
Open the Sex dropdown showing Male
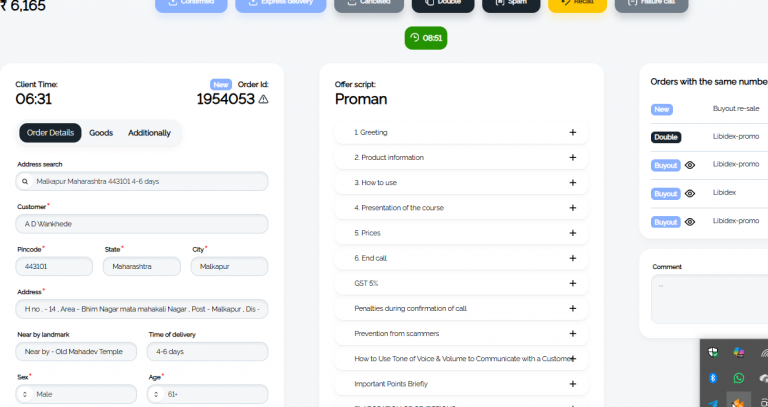coord(76,394)
